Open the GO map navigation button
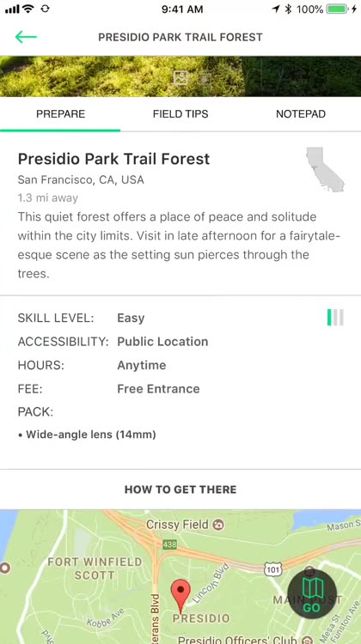The width and height of the screenshot is (361, 644). click(x=312, y=594)
